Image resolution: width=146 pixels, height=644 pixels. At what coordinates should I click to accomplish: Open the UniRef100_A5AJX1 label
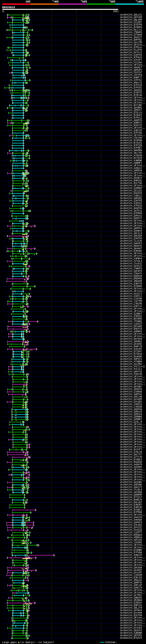point(131,82)
